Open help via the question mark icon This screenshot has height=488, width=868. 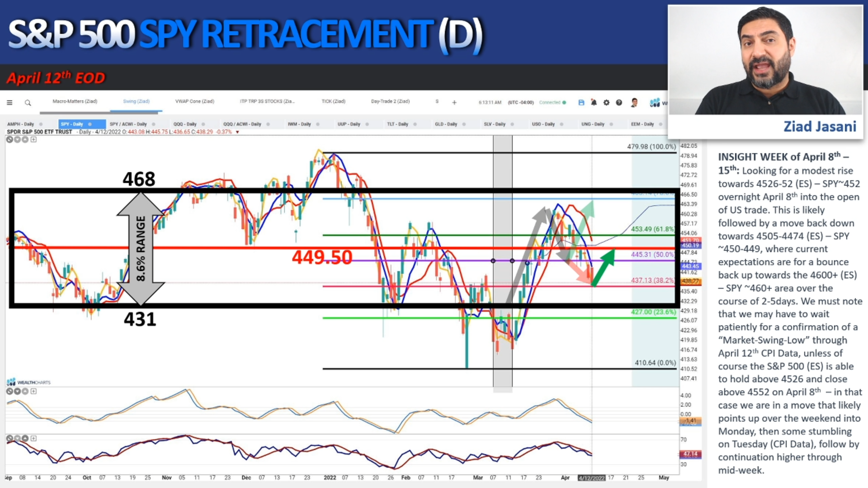point(619,103)
